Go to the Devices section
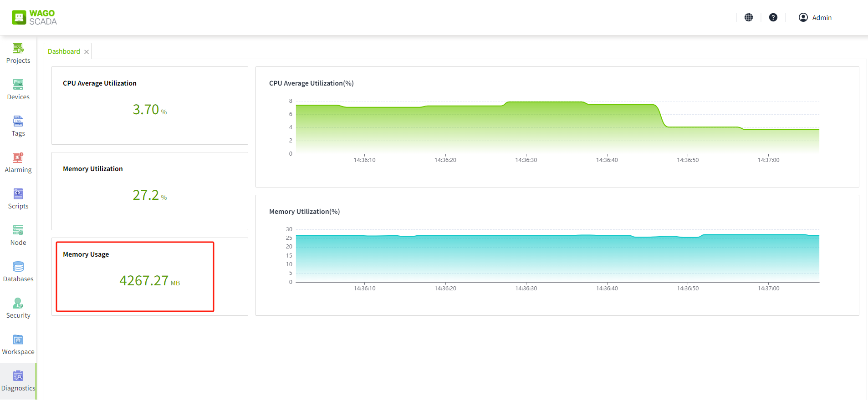The image size is (868, 400). coord(18,90)
